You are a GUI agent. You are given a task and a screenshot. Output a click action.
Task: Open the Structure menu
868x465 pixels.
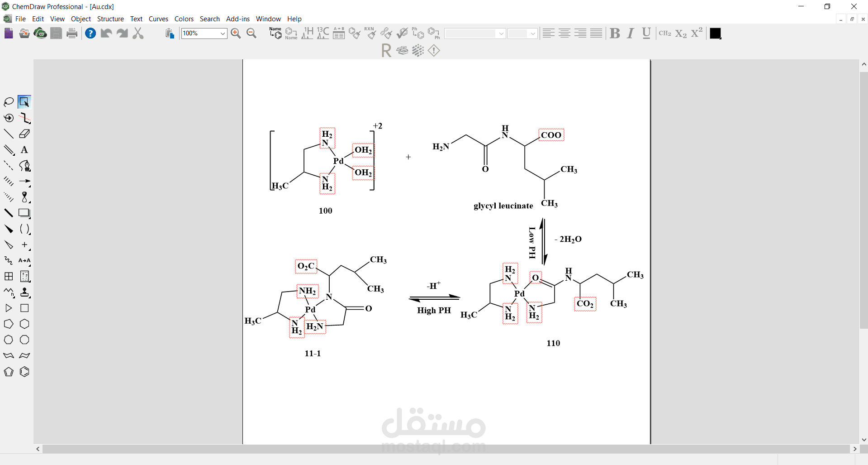110,19
